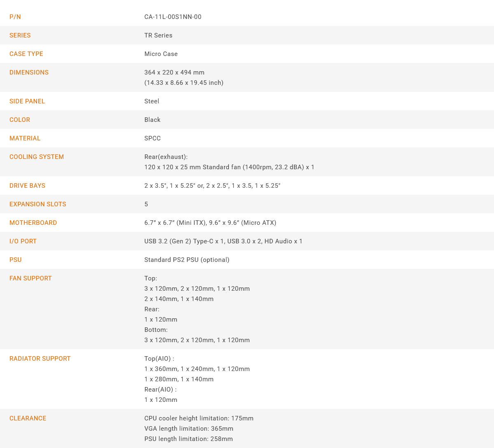
Task: Click the 364 x 220 x 494 mm text
Action: pyautogui.click(x=175, y=72)
